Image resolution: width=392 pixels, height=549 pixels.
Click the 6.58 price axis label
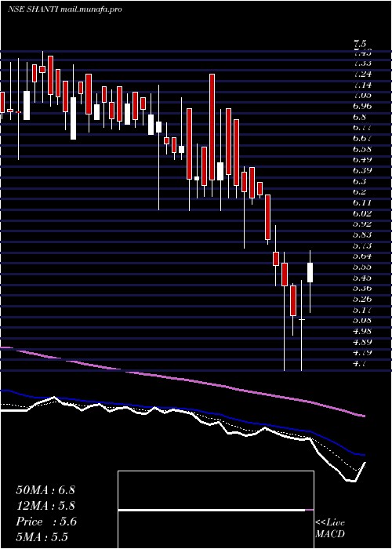(x=362, y=149)
